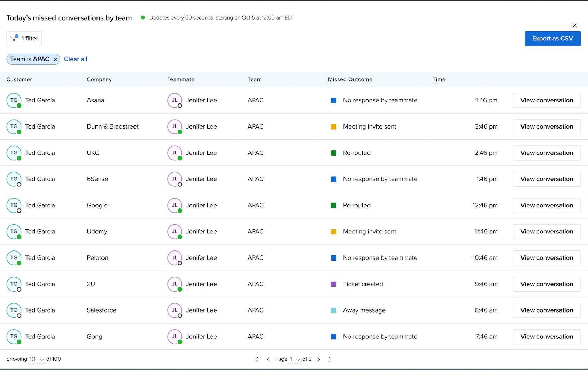The image size is (588, 370).
Task: Click the JL avatar in Salesforce row
Action: click(x=175, y=310)
